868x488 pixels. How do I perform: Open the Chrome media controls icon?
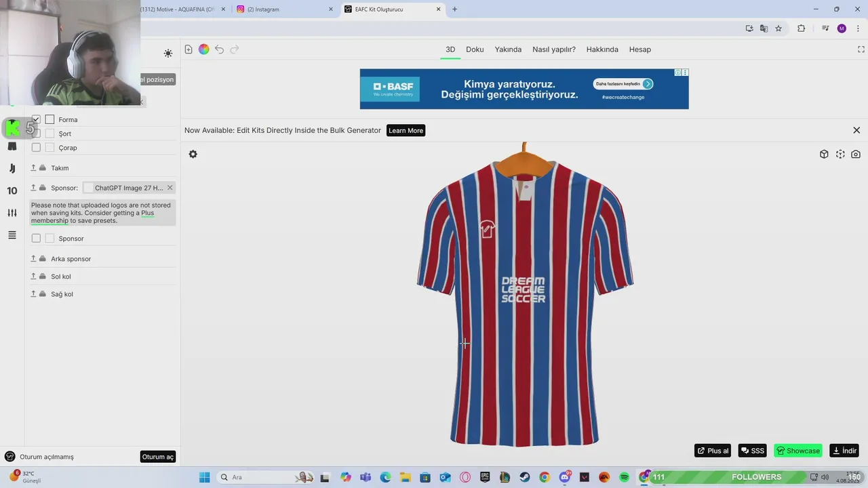pos(825,28)
